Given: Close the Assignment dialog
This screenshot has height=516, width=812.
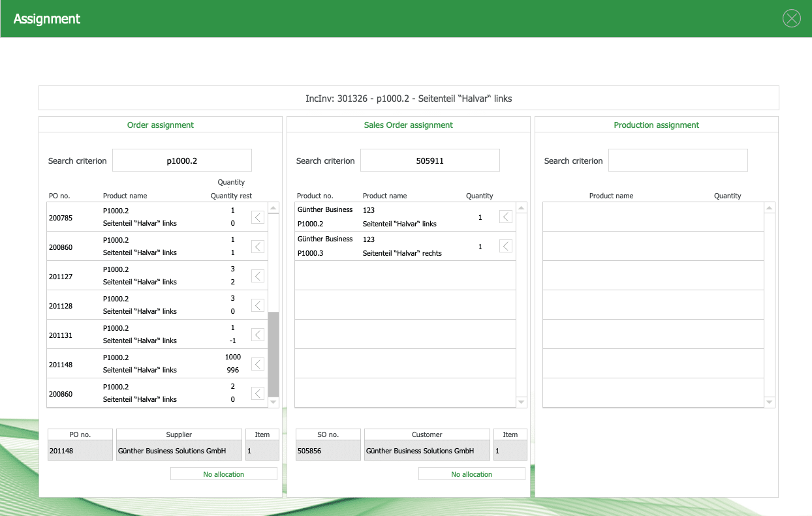Looking at the screenshot, I should tap(791, 18).
